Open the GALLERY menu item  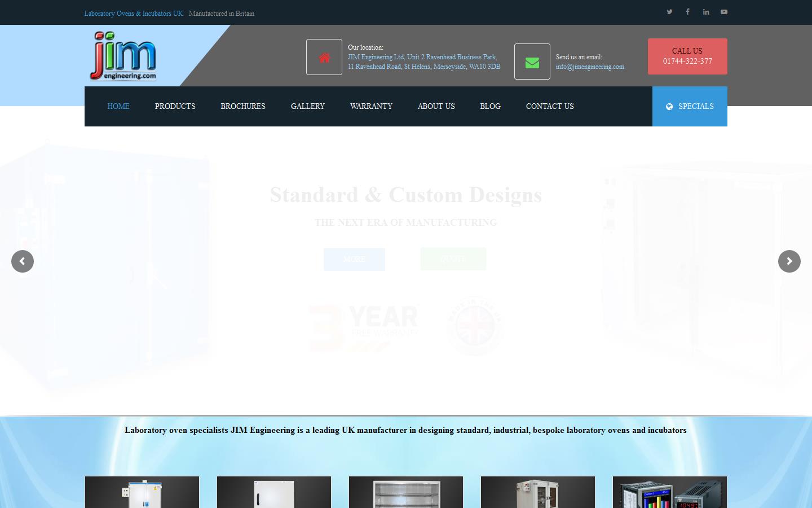click(x=308, y=106)
